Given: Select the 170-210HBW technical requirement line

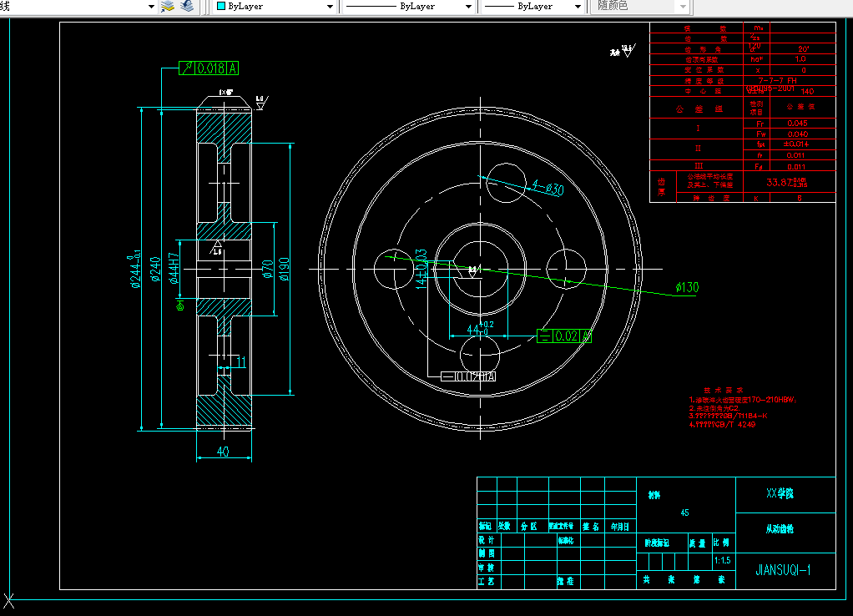Looking at the screenshot, I should pyautogui.click(x=743, y=400).
